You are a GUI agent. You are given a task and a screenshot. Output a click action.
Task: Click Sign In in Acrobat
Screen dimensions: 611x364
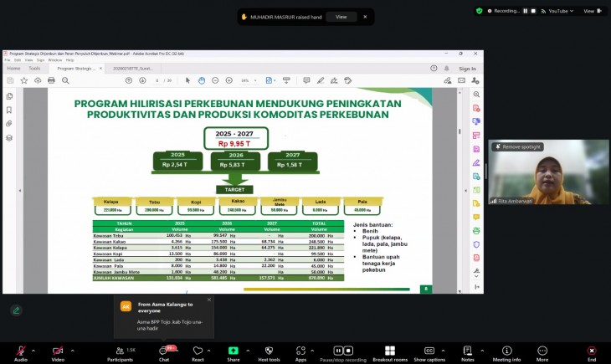[x=467, y=69]
